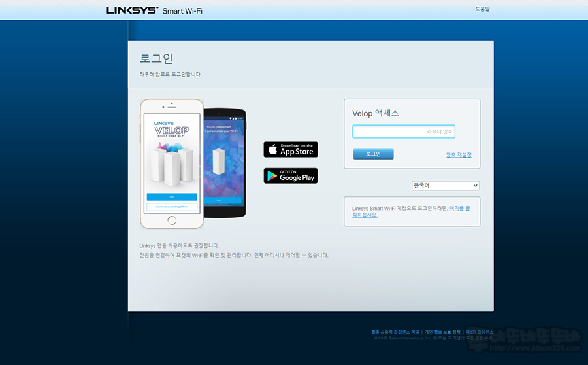Click the 라우터 암호로 로그인합니다 subtitle
Image resolution: width=588 pixels, height=365 pixels.
click(171, 74)
